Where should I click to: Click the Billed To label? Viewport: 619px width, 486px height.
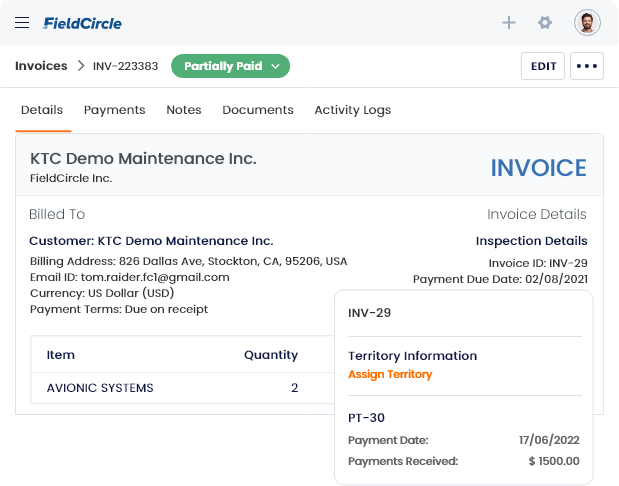pyautogui.click(x=57, y=214)
